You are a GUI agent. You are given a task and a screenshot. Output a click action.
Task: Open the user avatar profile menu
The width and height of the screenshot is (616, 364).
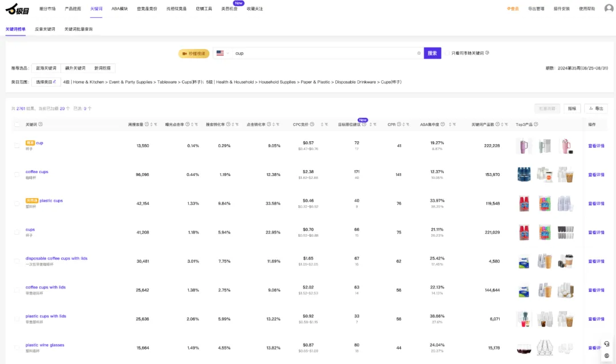coord(609,8)
